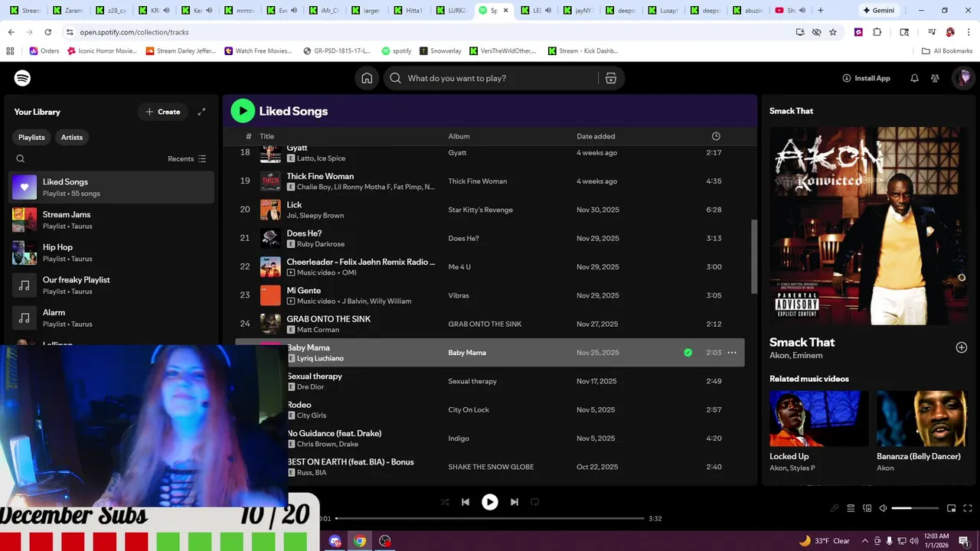Go to Spotify Home via house icon
Screen dimensions: 980x551
(x=367, y=78)
